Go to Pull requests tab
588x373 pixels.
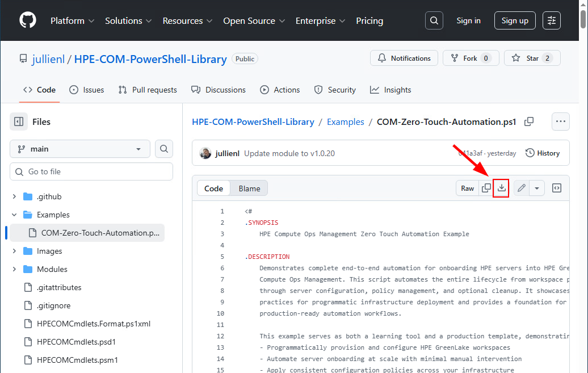tap(148, 90)
